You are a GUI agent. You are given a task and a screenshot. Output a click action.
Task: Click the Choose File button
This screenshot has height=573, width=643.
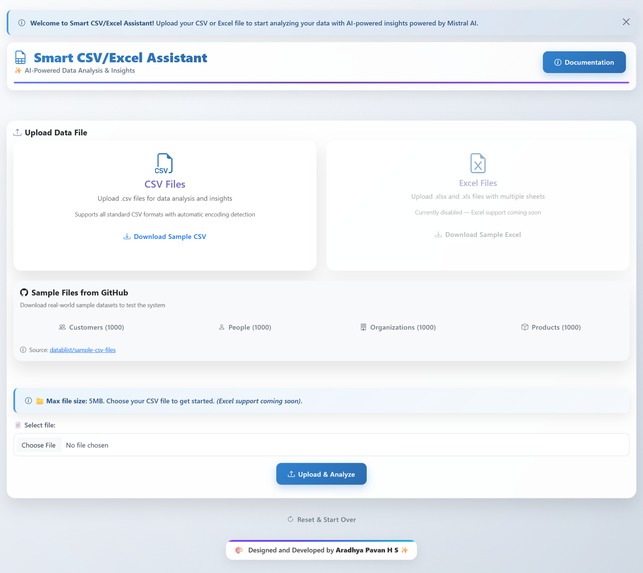pyautogui.click(x=39, y=445)
